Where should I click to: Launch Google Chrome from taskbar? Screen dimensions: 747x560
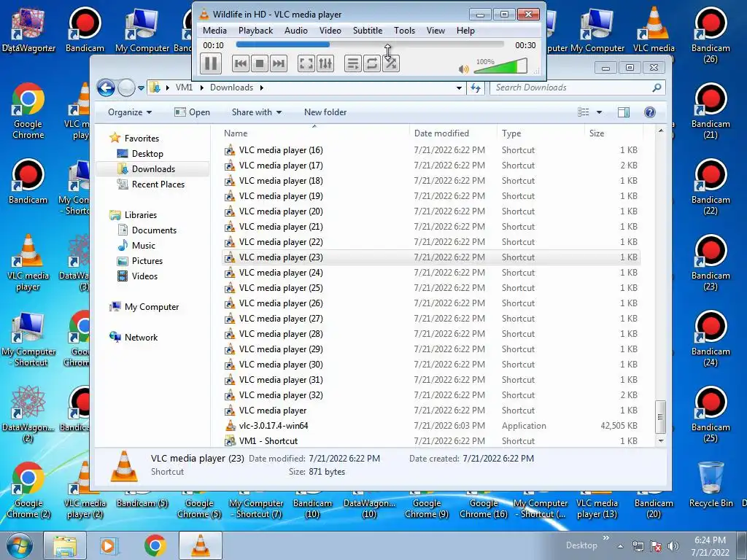[x=155, y=545]
